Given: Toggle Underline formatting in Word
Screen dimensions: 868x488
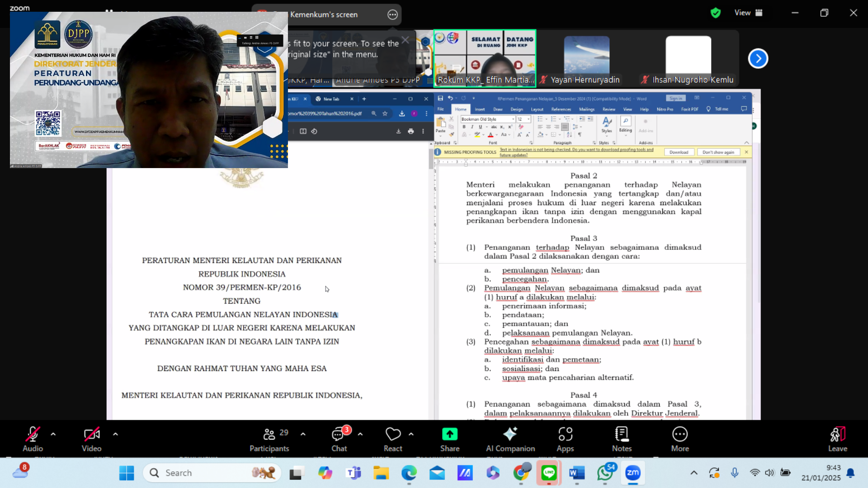Looking at the screenshot, I should point(480,127).
